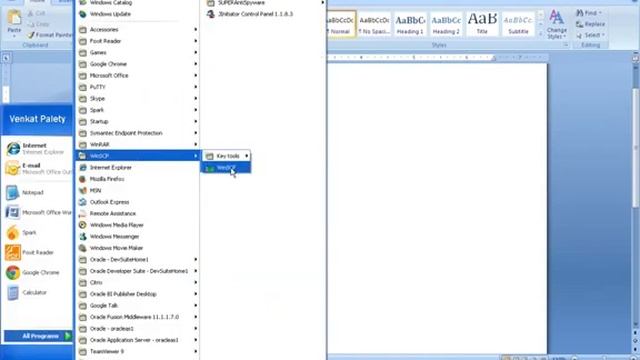Expand the PuTTY folder
The width and height of the screenshot is (640, 360).
coord(138,87)
